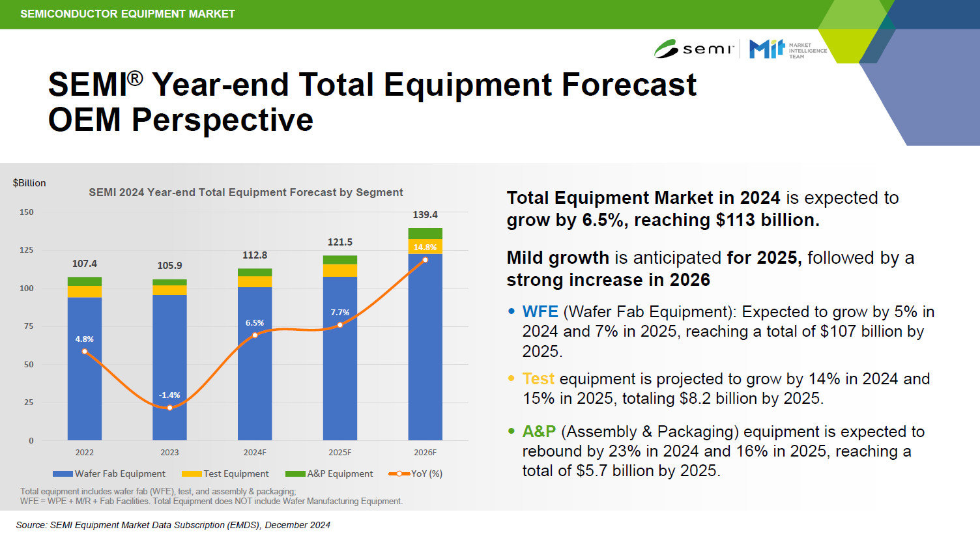Click the 2022 x-axis label

coord(85,453)
